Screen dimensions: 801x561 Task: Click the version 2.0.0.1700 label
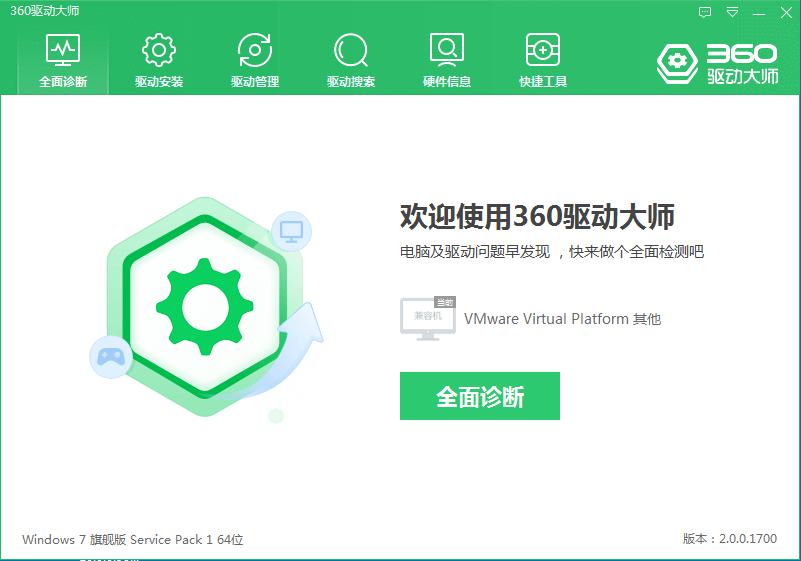(729, 539)
